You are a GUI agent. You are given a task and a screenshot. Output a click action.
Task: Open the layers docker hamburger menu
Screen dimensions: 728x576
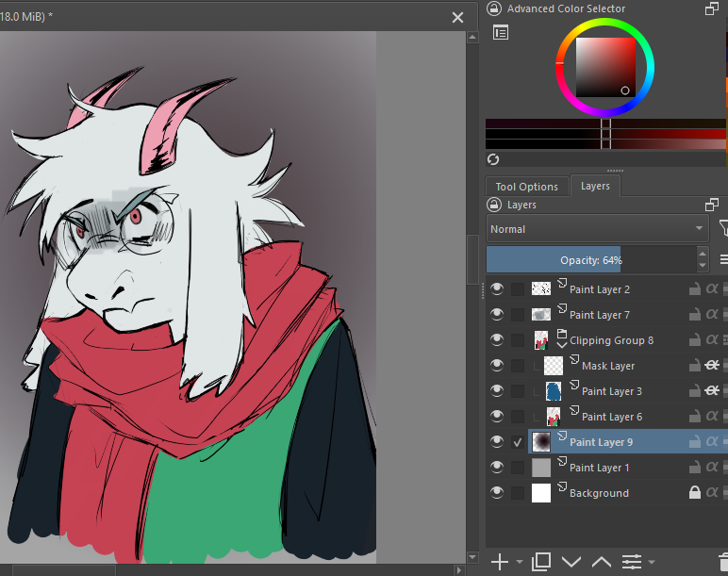point(723,259)
